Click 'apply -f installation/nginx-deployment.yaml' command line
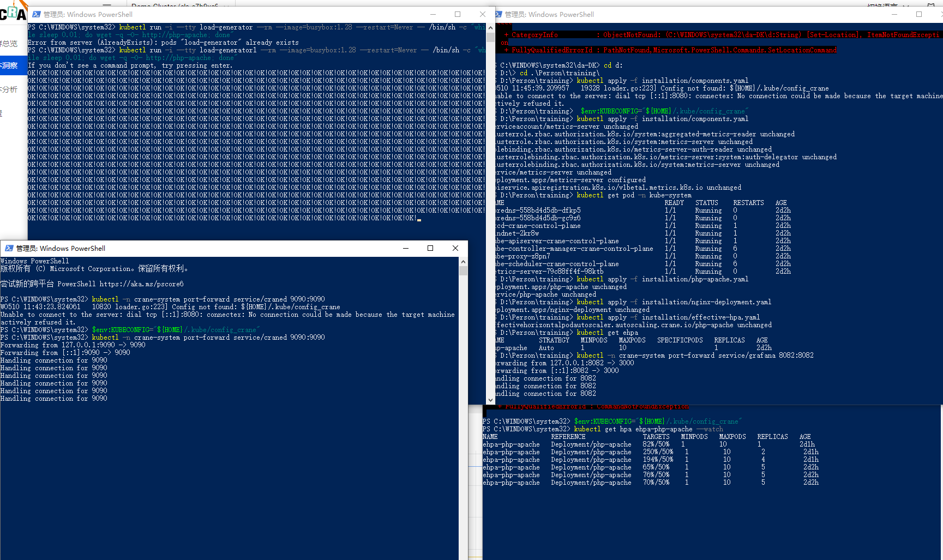943x560 pixels. pyautogui.click(x=634, y=302)
